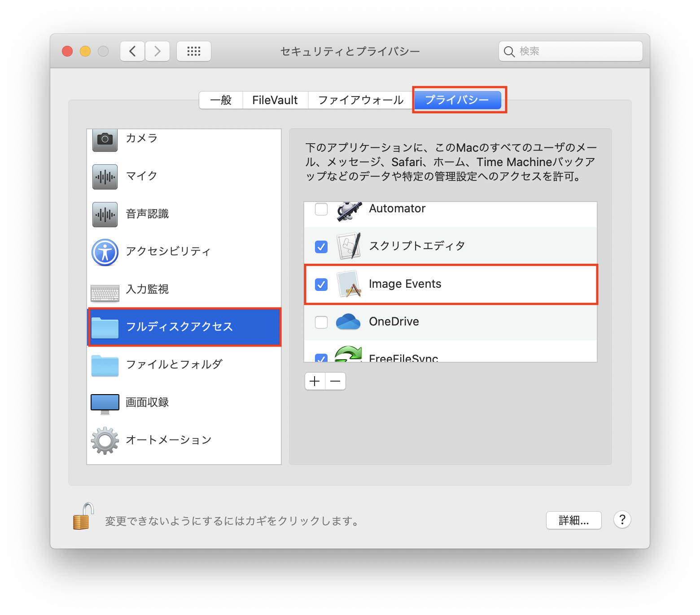Image resolution: width=700 pixels, height=615 pixels.
Task: Select the マイク label in the list
Action: pos(142,176)
